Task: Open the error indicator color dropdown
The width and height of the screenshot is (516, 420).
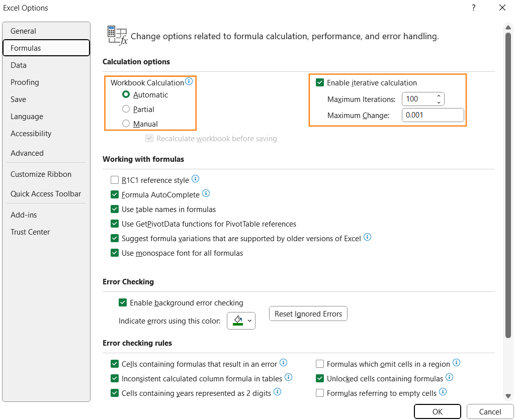Action: pos(241,321)
